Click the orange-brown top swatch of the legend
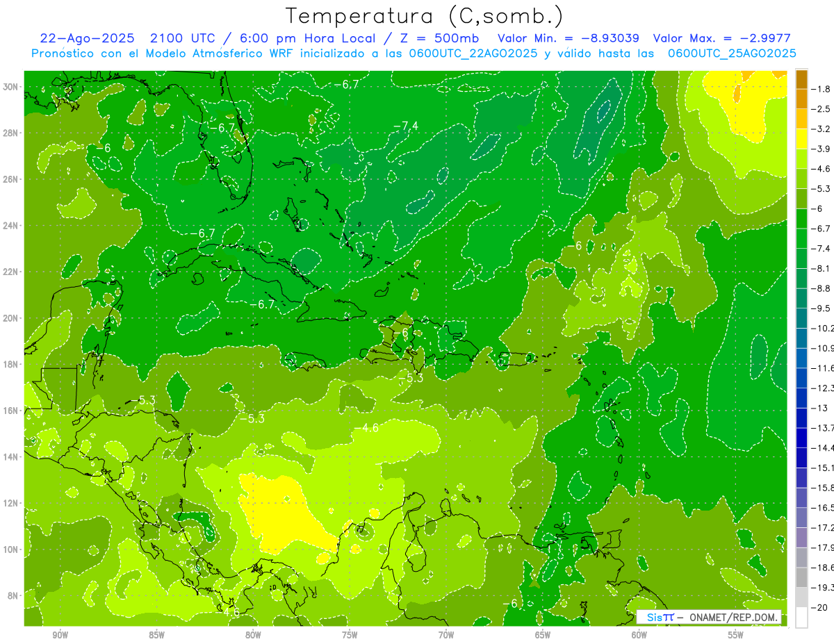834x644 pixels. [x=801, y=79]
